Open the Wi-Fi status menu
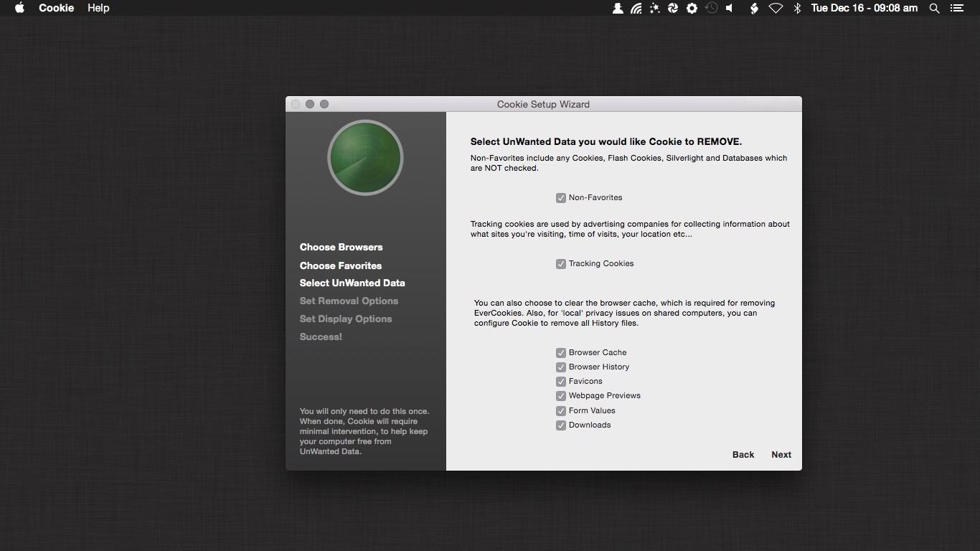 coord(776,8)
